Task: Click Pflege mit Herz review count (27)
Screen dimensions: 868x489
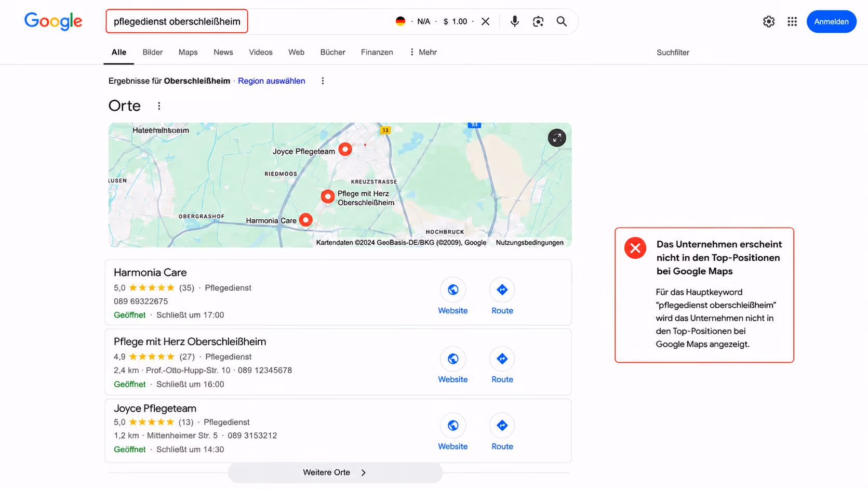Action: click(187, 357)
